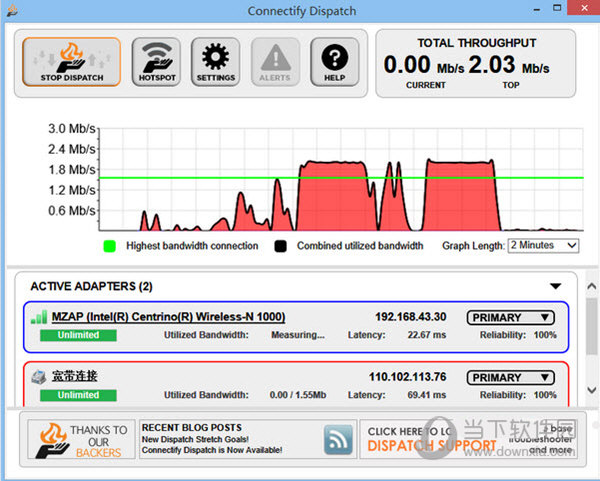Click the Unlimited badge for 宽带连接

pos(78,395)
